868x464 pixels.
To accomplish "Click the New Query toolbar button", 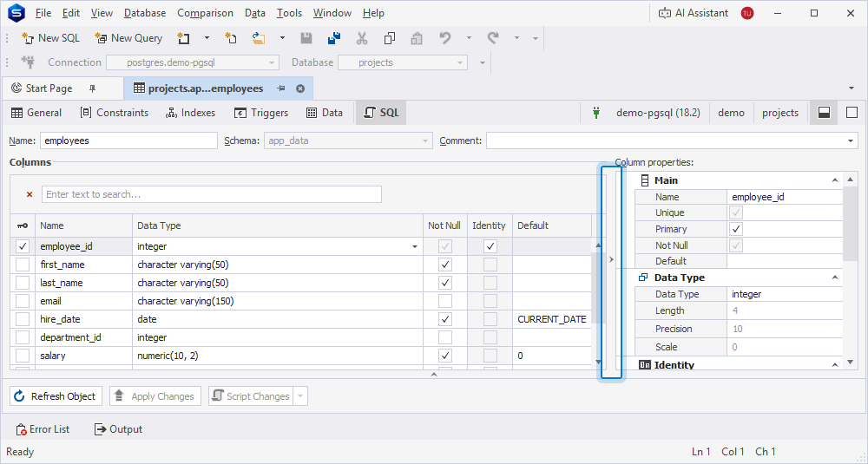I will pos(128,38).
